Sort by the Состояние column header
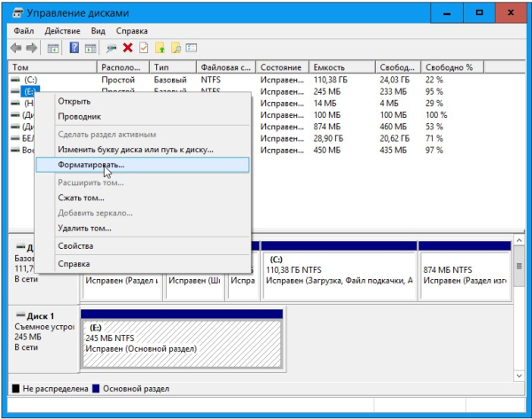Screen dimensions: 532x419 point(282,67)
